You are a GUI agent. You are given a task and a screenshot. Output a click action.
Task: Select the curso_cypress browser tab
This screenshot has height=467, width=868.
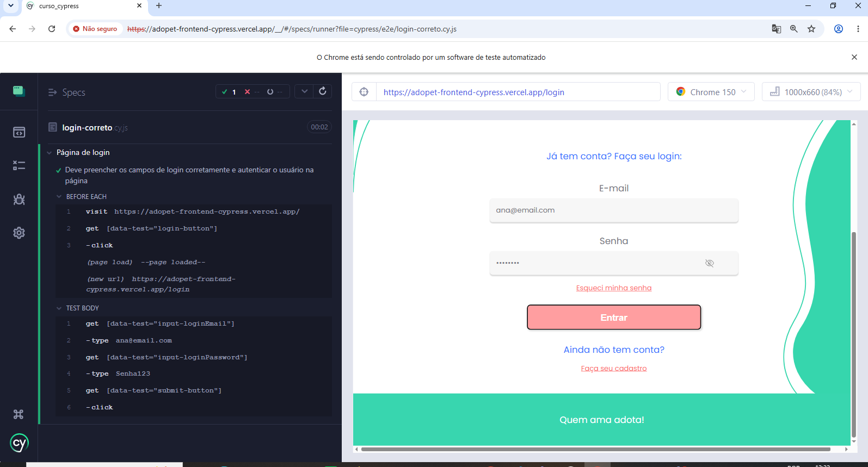coord(84,6)
